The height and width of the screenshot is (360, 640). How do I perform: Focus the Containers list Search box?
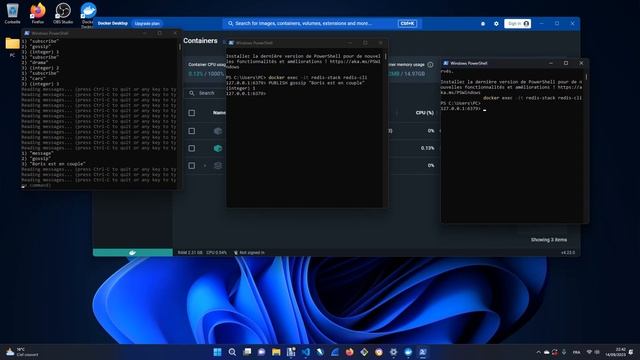coord(206,93)
